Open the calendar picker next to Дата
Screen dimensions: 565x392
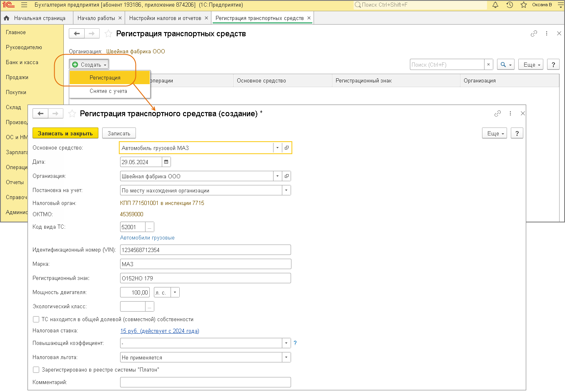(x=166, y=162)
